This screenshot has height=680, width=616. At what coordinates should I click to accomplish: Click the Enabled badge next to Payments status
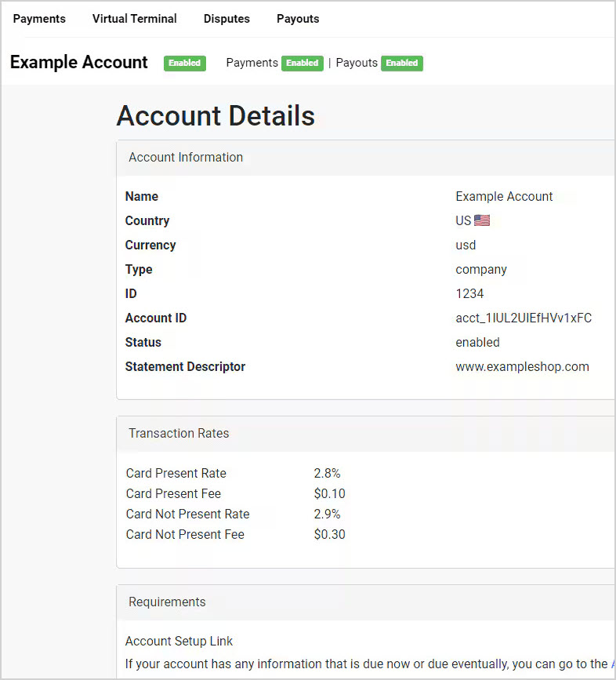302,64
